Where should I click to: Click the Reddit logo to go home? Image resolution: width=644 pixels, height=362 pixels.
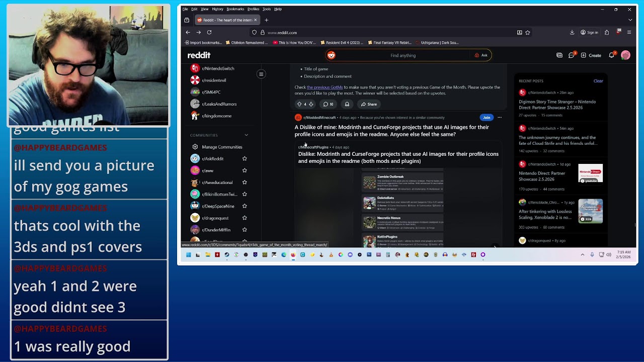[x=199, y=55]
